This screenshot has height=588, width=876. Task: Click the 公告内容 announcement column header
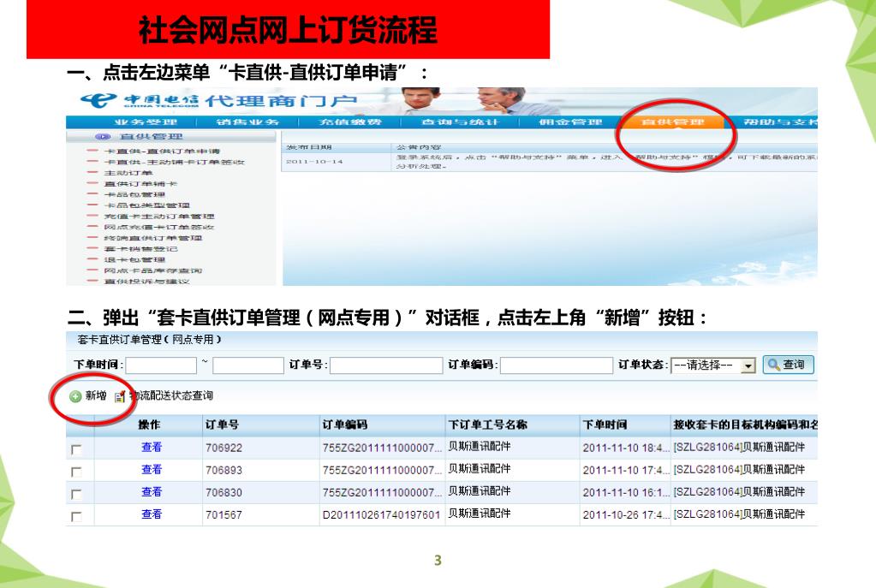click(x=419, y=147)
